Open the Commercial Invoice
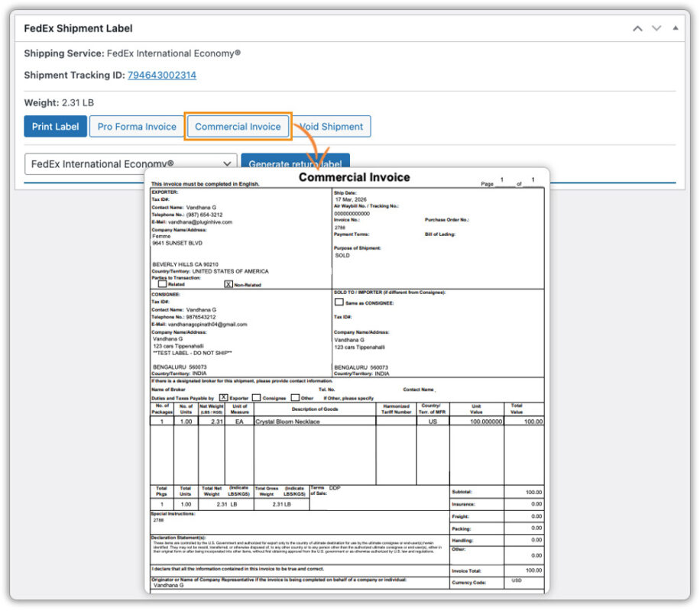Screen dimensions: 700x611 tap(238, 127)
